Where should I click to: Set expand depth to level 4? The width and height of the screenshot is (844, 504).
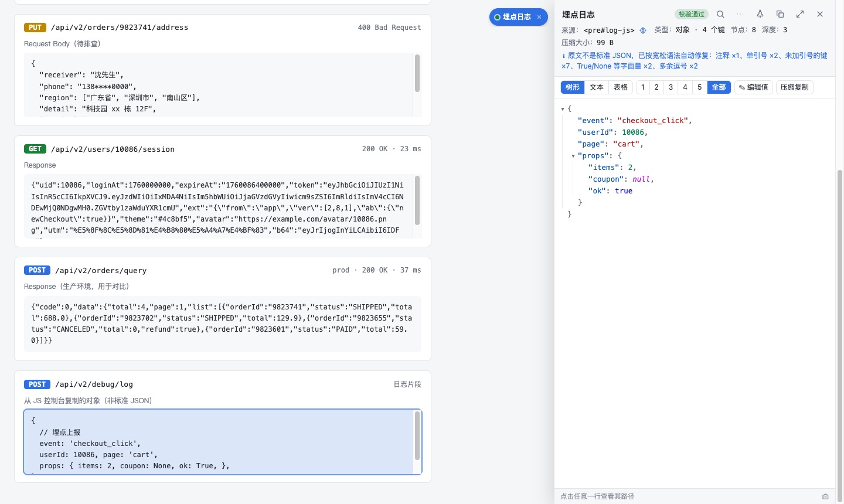tap(685, 87)
